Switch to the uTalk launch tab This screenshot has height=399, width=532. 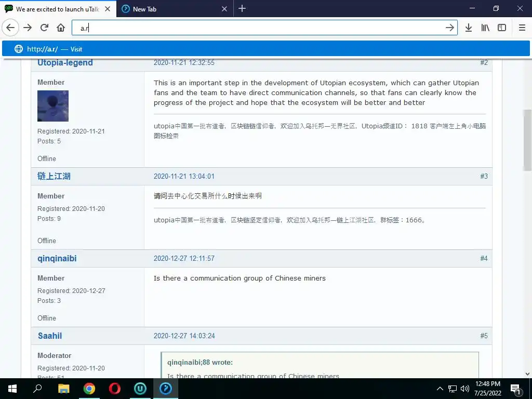[x=58, y=9]
